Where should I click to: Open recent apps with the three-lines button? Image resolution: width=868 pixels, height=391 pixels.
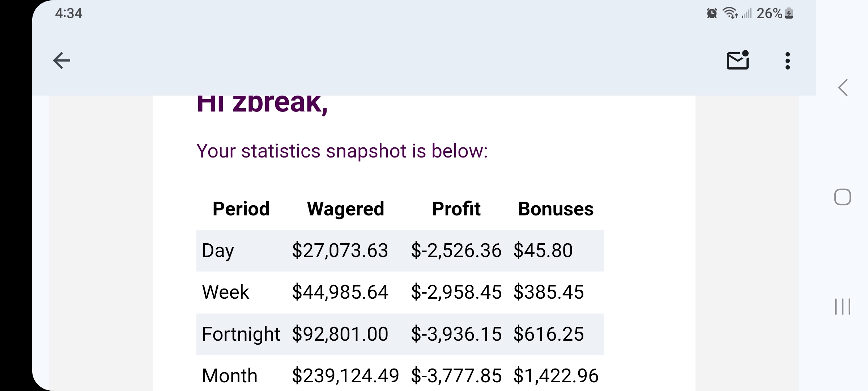[842, 307]
